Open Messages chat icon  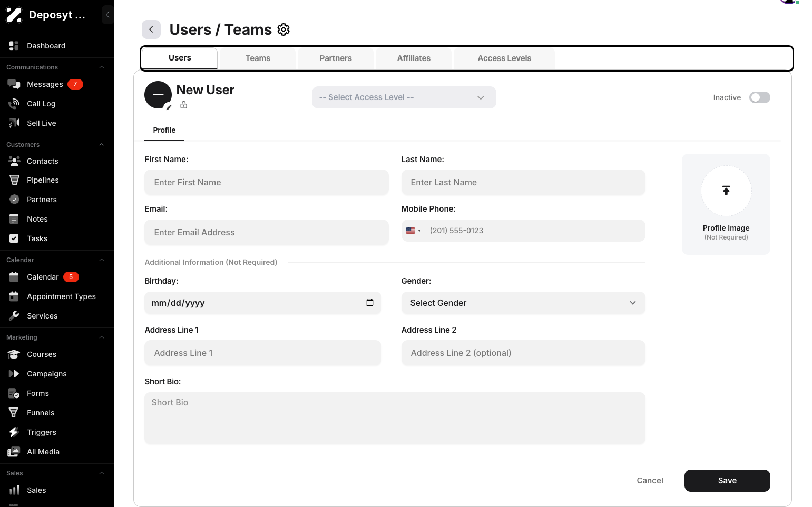pos(14,84)
